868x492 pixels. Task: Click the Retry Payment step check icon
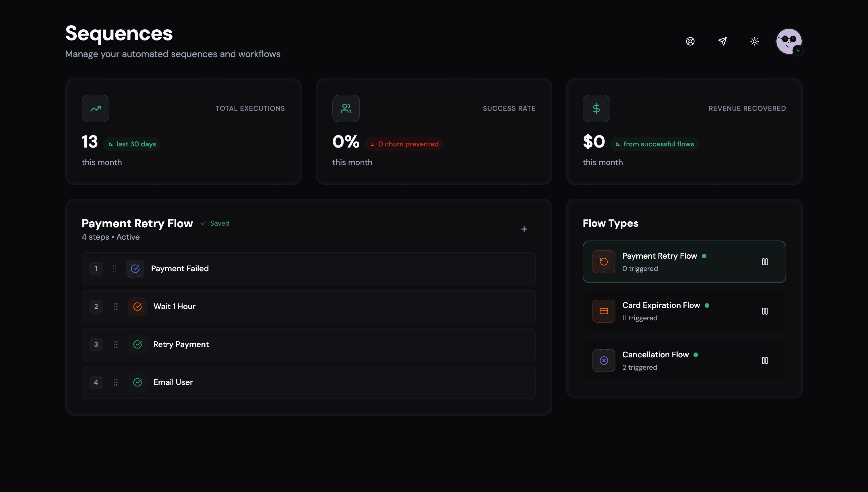137,344
